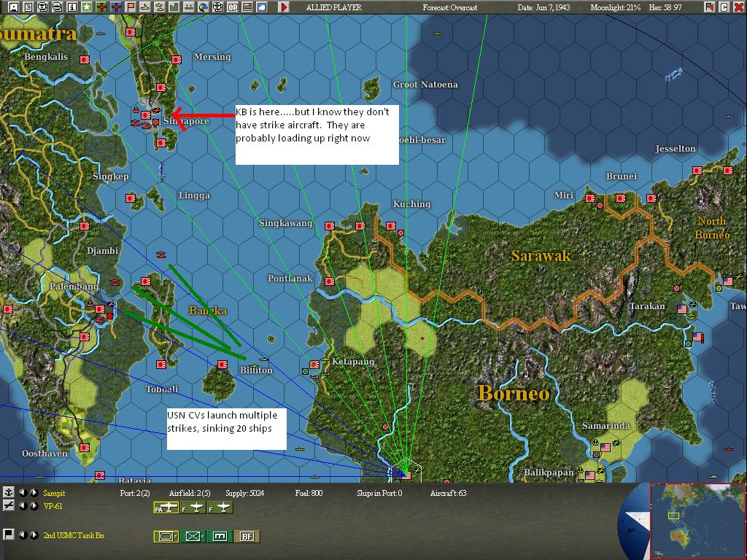This screenshot has height=560, width=747.
Task: Click the green factory toolbar icon
Action: (x=174, y=7)
